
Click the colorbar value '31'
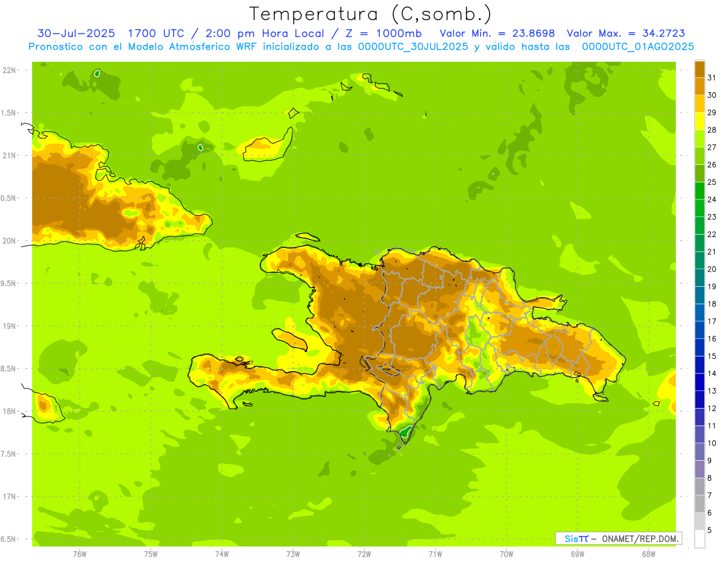[x=712, y=78]
